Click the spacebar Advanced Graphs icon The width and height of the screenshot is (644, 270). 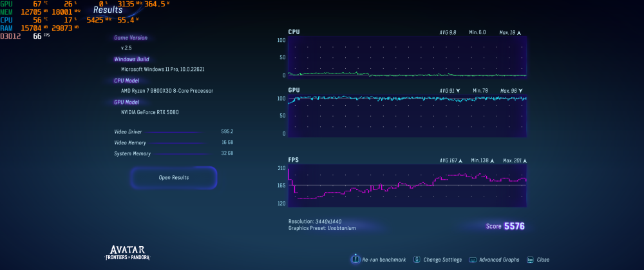click(472, 260)
